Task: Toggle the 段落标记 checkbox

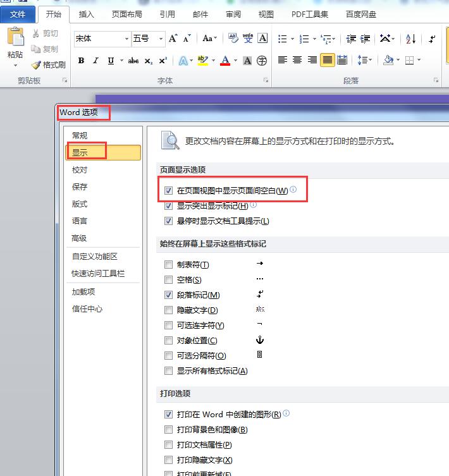Action: click(x=168, y=295)
